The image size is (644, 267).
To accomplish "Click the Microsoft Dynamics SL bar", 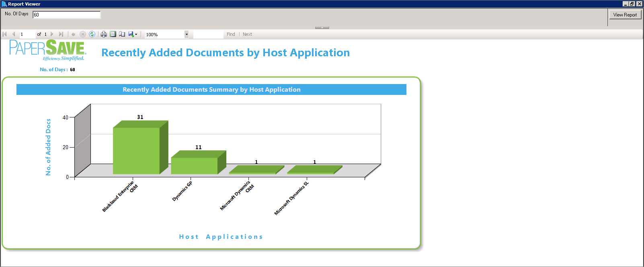I will [x=314, y=170].
